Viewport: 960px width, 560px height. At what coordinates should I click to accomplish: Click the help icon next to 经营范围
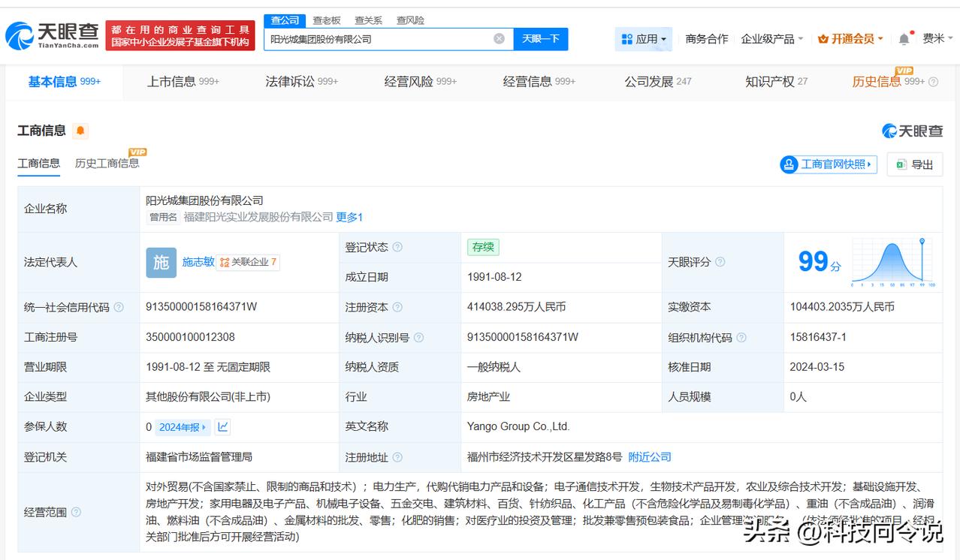click(76, 512)
